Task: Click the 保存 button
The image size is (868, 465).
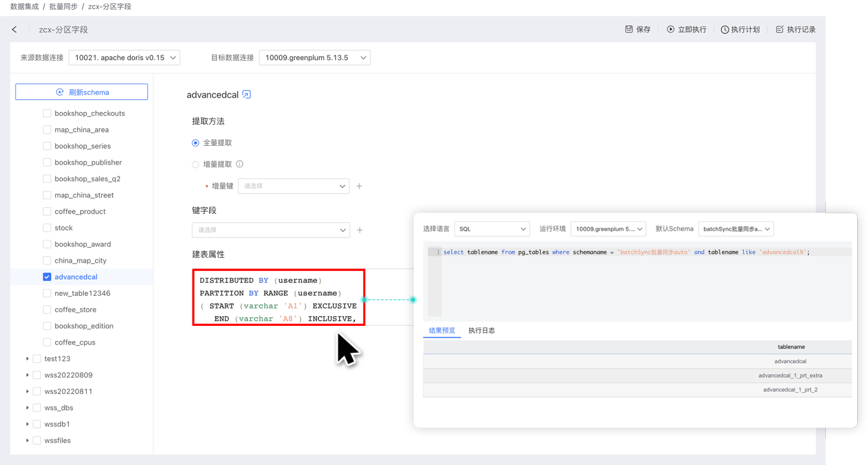Action: click(638, 30)
